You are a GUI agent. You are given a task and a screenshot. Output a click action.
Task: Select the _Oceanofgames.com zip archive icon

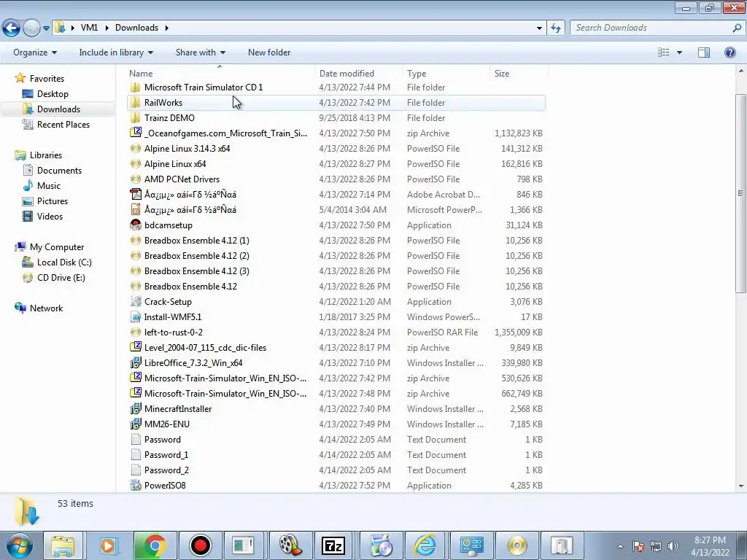pyautogui.click(x=135, y=133)
